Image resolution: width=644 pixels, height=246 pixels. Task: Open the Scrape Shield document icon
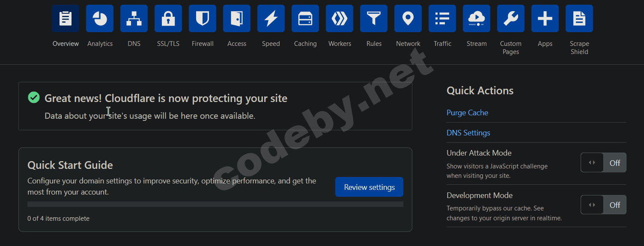(579, 18)
